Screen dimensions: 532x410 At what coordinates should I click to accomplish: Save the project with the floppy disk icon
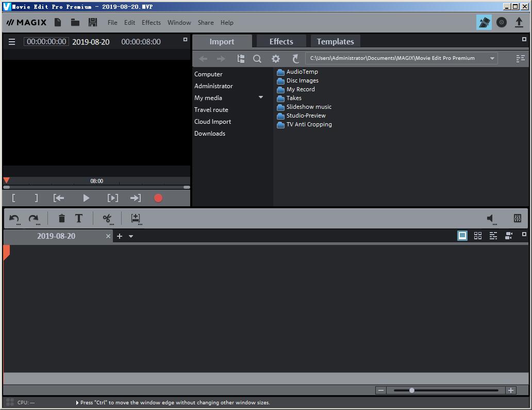[x=93, y=22]
